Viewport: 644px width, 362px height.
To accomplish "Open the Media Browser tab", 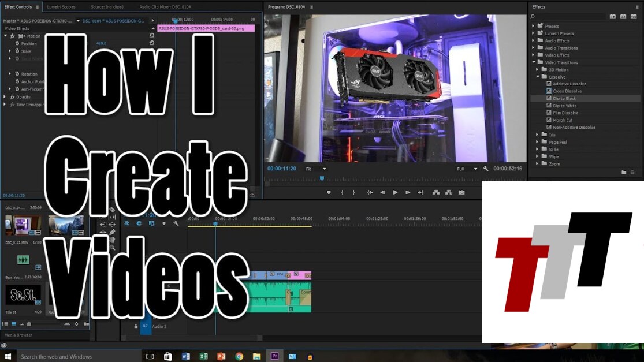I will point(18,335).
